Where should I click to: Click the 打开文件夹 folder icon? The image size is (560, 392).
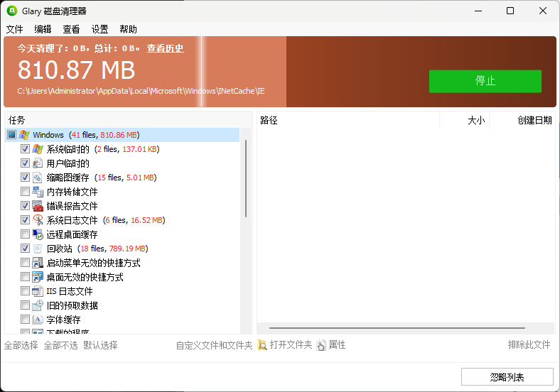click(x=262, y=345)
